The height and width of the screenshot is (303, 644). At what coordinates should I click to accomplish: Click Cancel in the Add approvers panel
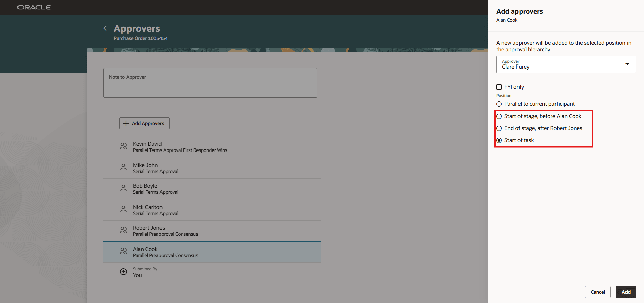tap(597, 292)
